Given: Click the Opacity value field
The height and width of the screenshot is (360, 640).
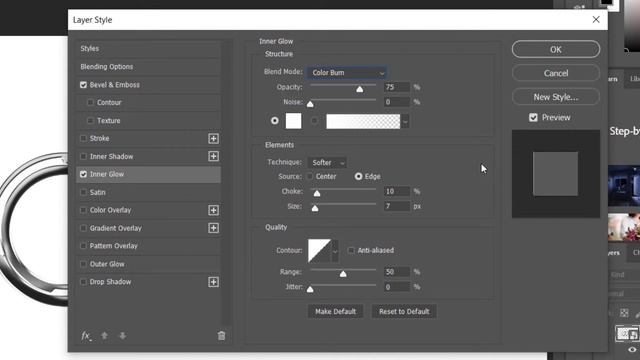Looking at the screenshot, I should pos(397,87).
